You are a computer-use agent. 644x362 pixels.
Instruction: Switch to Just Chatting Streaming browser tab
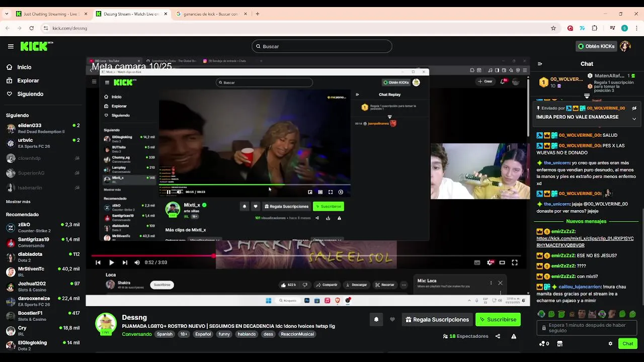point(52,14)
